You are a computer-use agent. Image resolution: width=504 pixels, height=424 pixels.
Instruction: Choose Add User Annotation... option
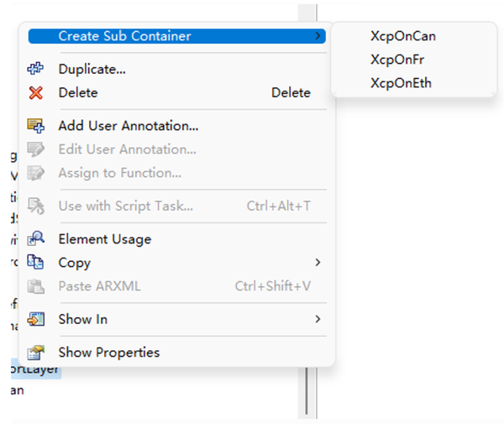click(128, 126)
